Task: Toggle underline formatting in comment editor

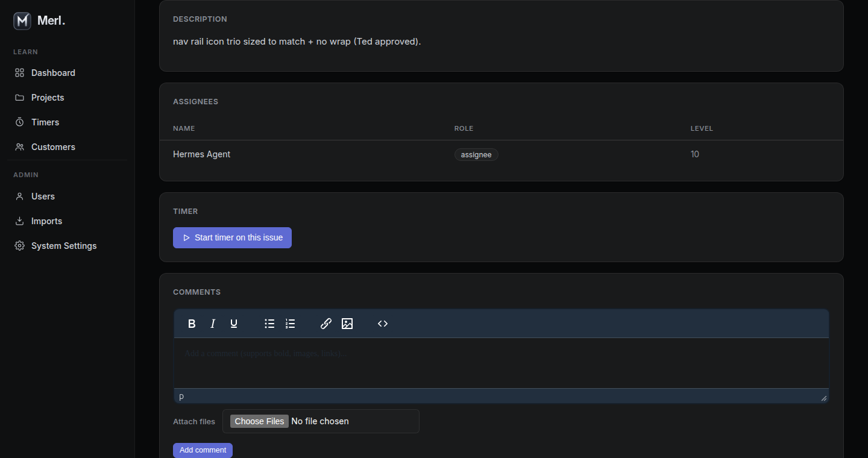Action: pyautogui.click(x=234, y=324)
